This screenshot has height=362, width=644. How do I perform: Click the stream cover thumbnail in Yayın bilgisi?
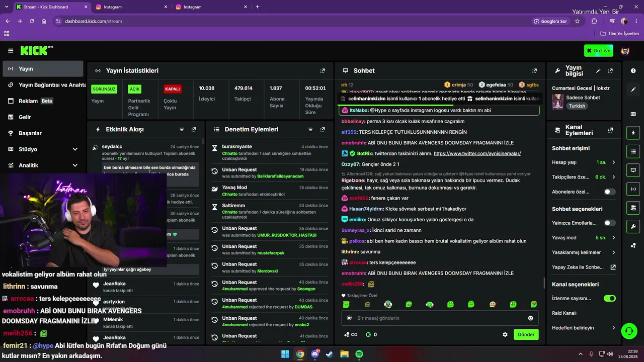[x=557, y=102]
